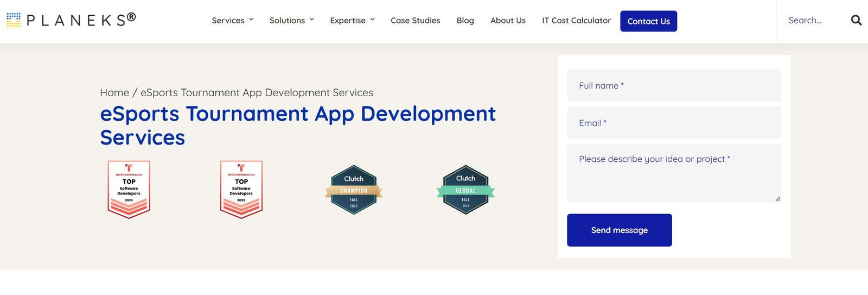
Task: Click the Clutch Champion Fall 2023 badge
Action: (x=354, y=190)
